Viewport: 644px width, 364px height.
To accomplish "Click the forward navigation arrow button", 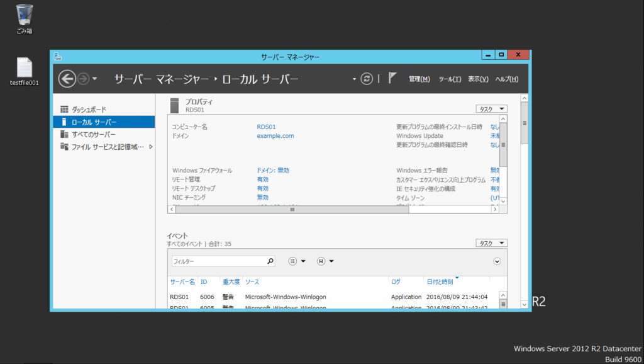I will (84, 79).
